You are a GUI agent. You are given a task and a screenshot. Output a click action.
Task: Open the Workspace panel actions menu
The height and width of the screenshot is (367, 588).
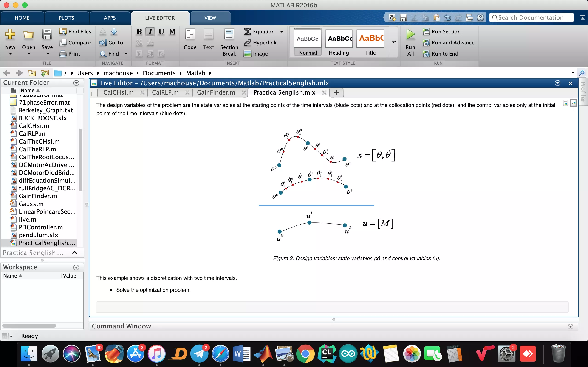pos(76,267)
